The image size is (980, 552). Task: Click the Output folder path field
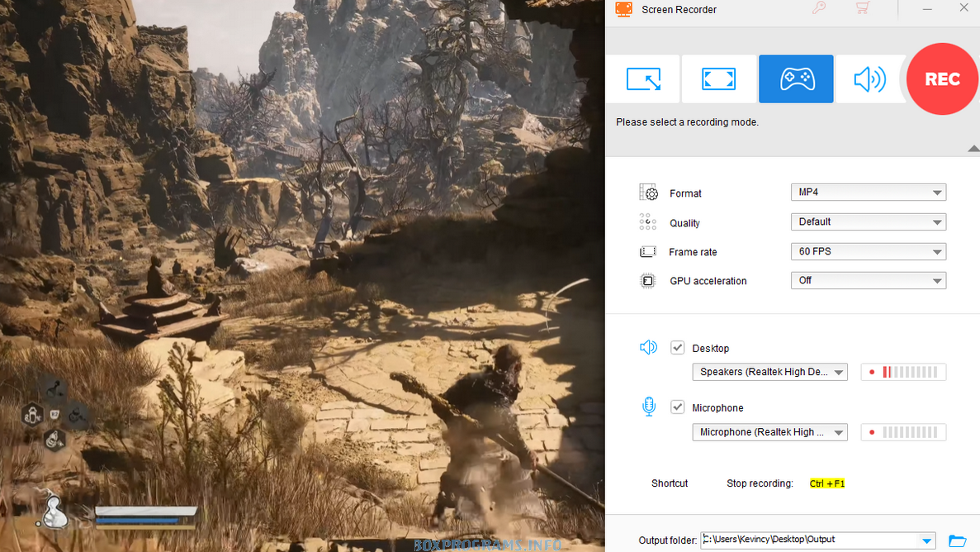(x=817, y=540)
